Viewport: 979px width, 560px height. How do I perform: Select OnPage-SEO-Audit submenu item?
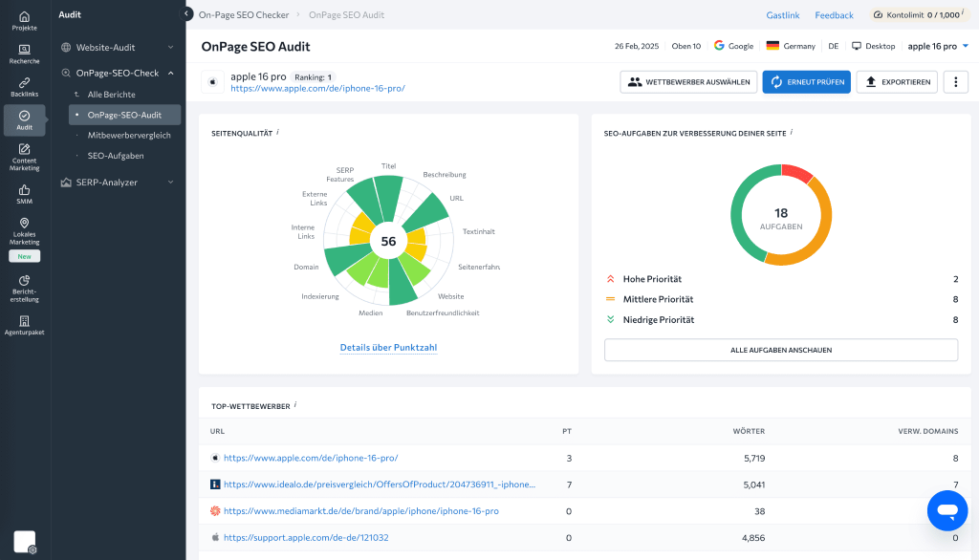click(x=124, y=115)
